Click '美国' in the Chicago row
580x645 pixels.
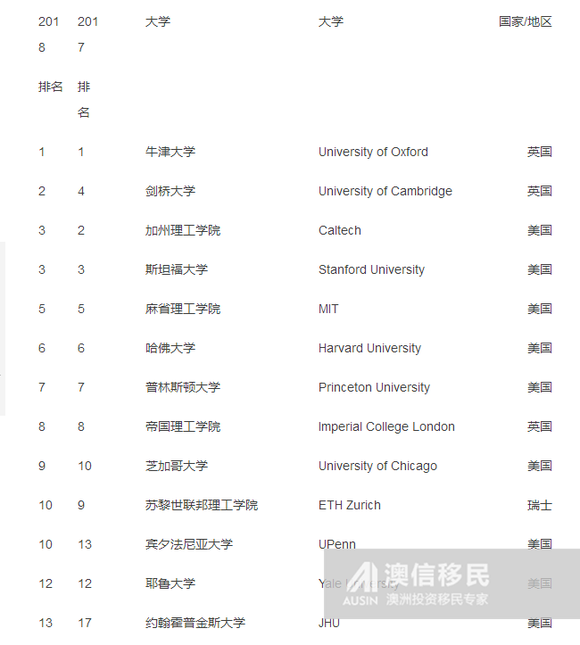[x=540, y=466]
